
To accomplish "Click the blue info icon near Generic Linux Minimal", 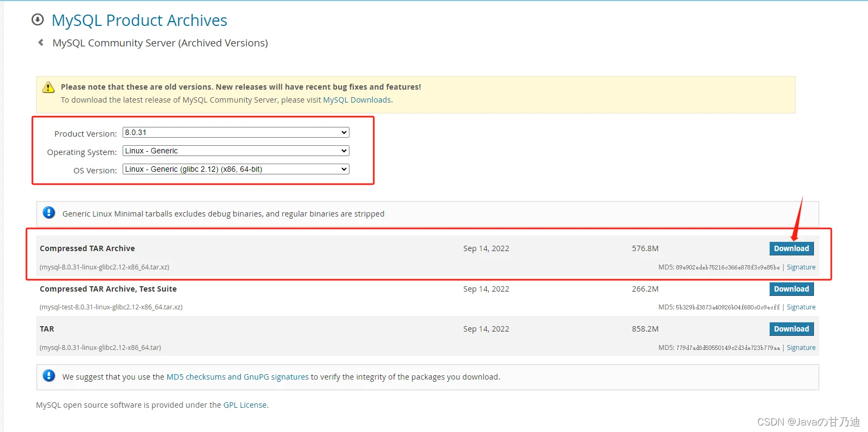I will (x=49, y=213).
